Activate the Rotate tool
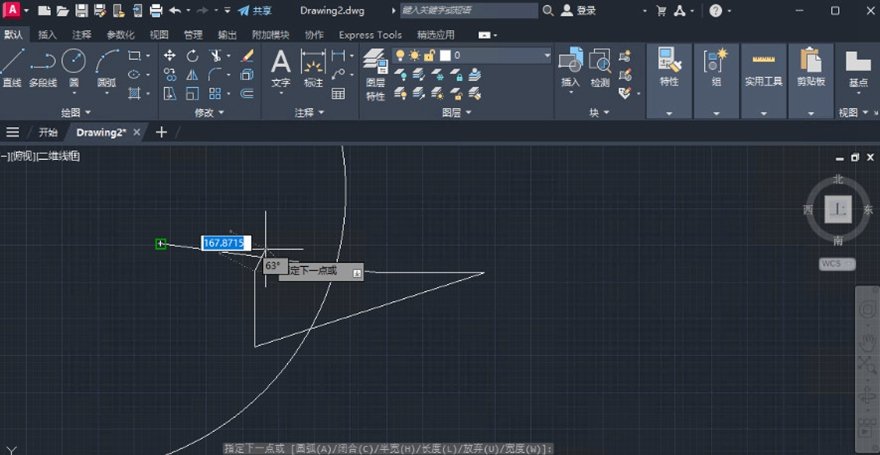This screenshot has width=880, height=455. (x=192, y=56)
